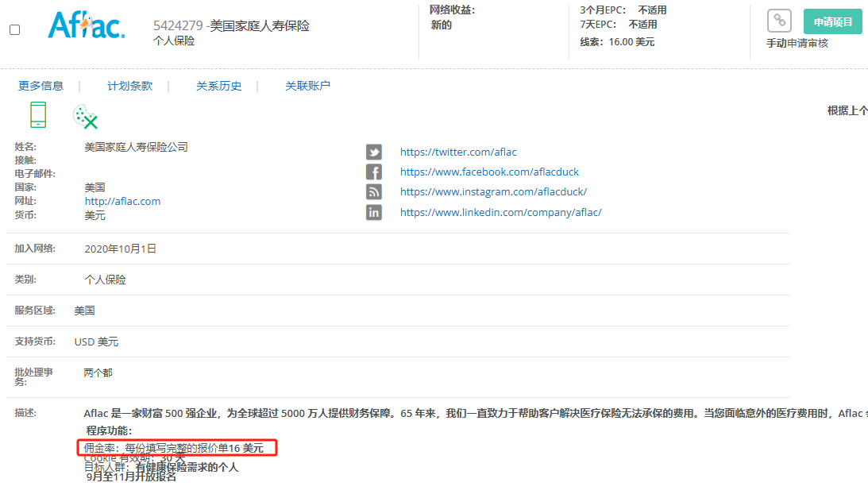Open the 更多信息 tab
The width and height of the screenshot is (868, 494).
coord(41,86)
